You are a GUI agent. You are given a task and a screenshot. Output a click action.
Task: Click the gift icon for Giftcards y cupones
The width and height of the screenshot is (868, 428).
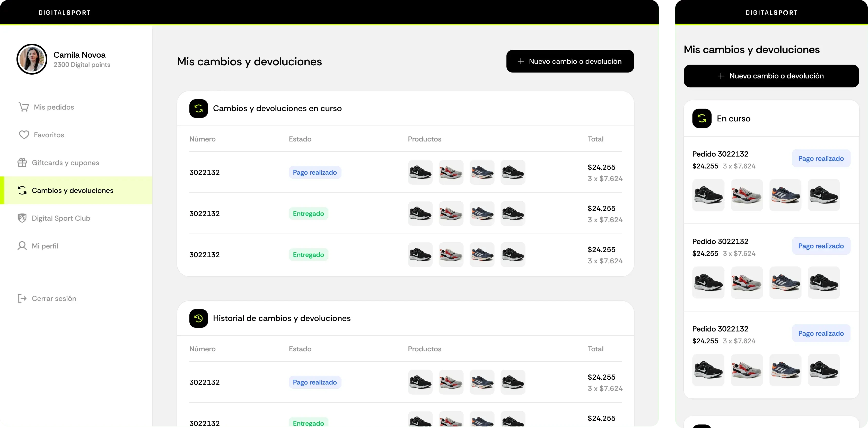(22, 163)
